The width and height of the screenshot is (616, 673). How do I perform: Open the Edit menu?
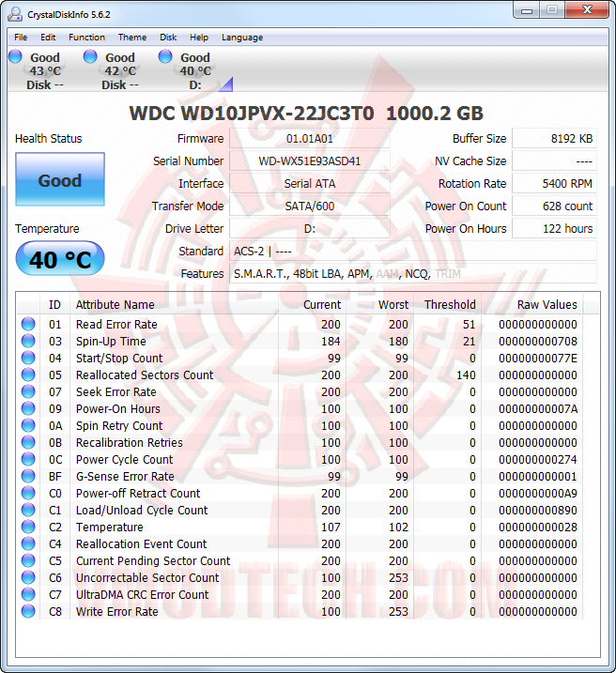coord(48,38)
